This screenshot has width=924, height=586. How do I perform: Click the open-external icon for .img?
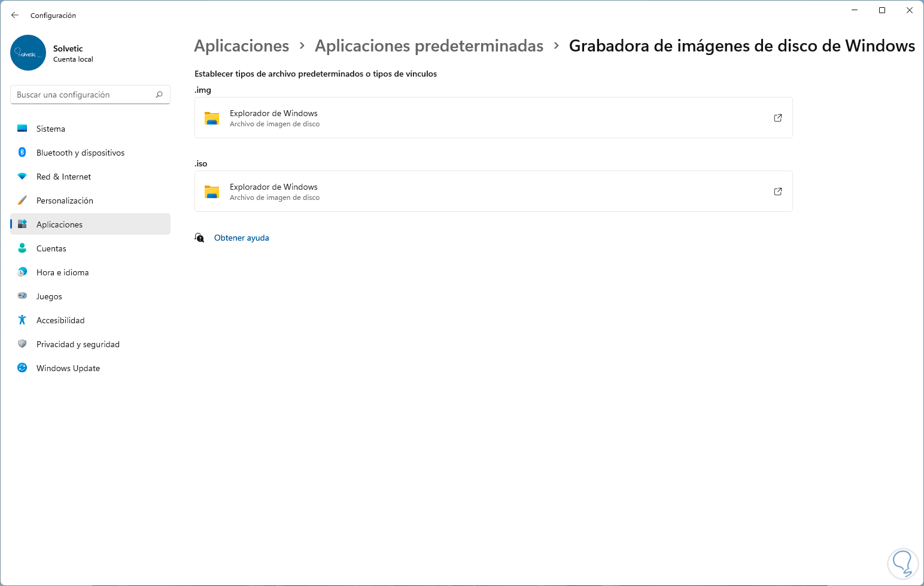(778, 118)
